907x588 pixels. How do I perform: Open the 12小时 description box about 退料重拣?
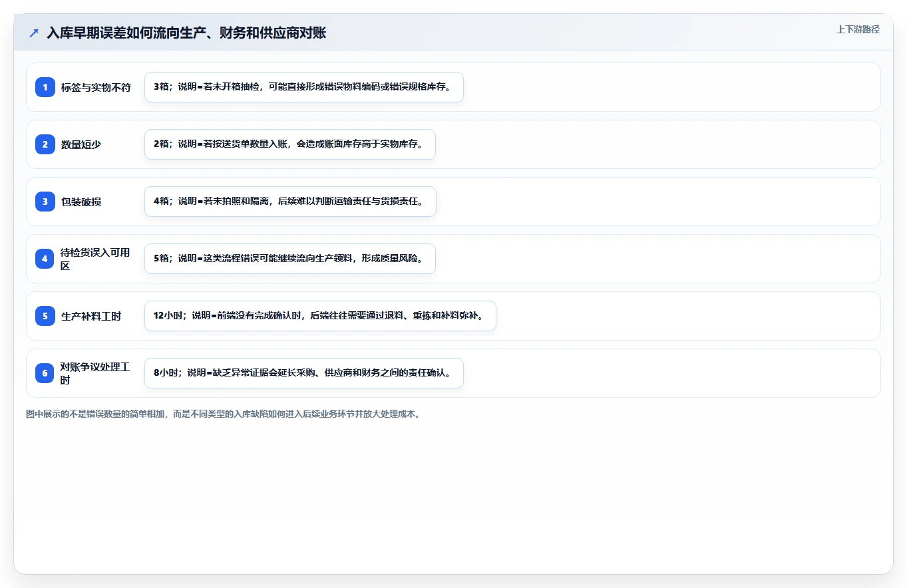(x=320, y=316)
